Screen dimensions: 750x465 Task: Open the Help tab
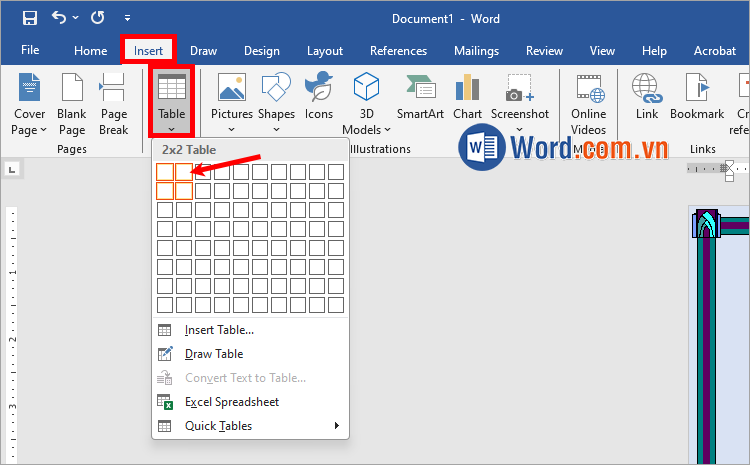coord(654,51)
